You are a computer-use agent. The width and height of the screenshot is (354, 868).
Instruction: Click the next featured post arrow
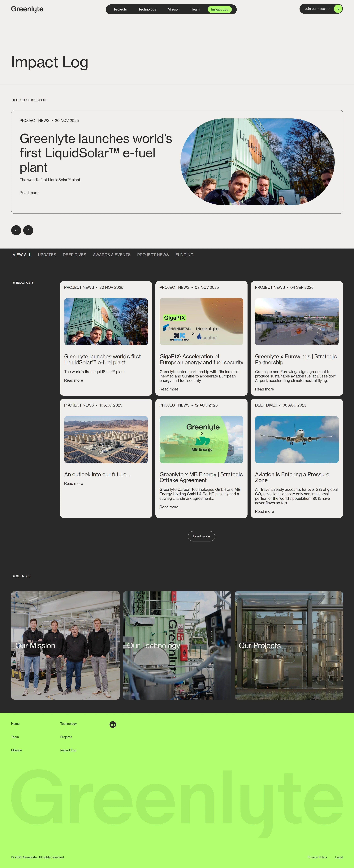[28, 230]
